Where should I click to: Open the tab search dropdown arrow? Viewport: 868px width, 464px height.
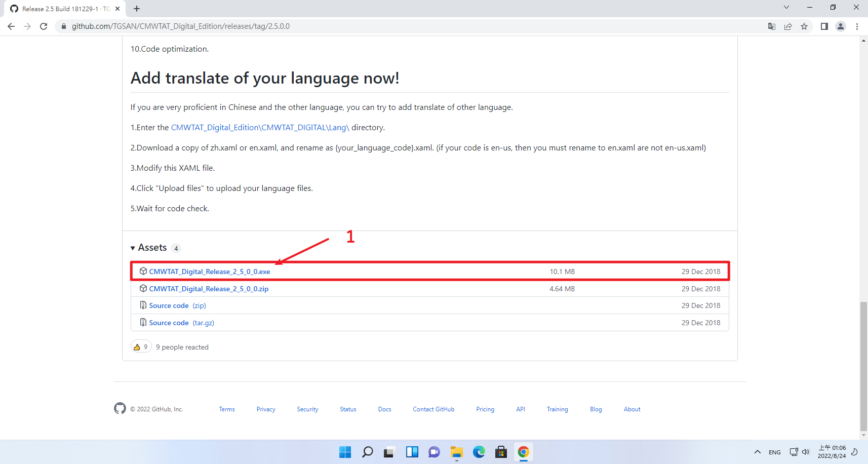[x=786, y=8]
